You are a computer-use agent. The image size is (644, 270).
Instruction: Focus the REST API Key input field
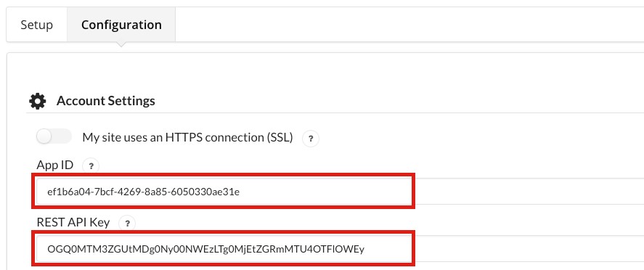340,248
